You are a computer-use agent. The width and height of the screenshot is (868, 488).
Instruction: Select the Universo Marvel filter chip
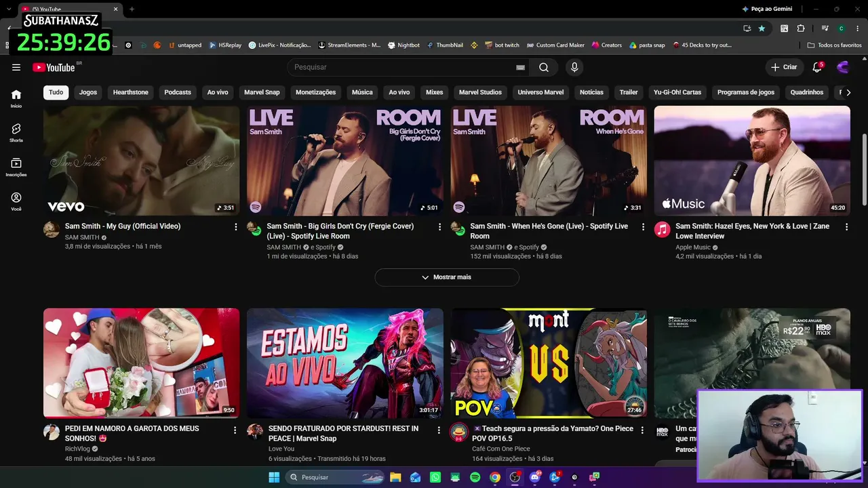(540, 92)
